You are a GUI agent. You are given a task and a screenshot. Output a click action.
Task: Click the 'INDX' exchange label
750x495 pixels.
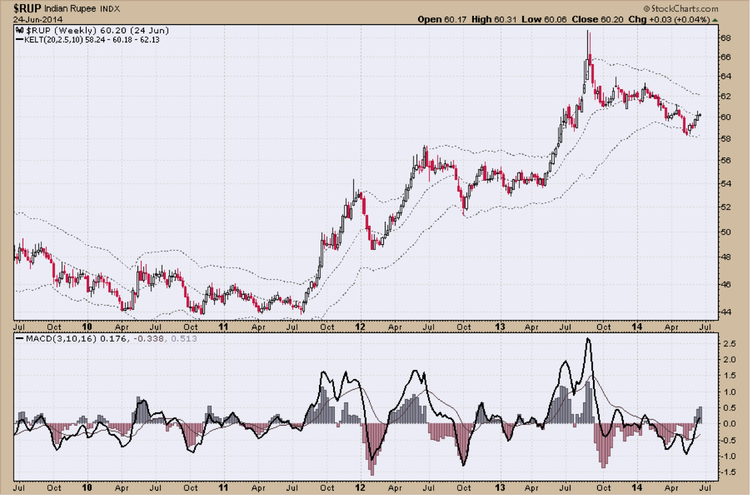[110, 9]
